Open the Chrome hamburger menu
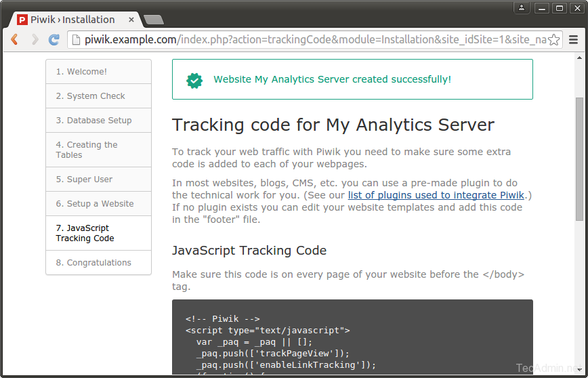Screen dimensions: 588x378 tap(573, 40)
